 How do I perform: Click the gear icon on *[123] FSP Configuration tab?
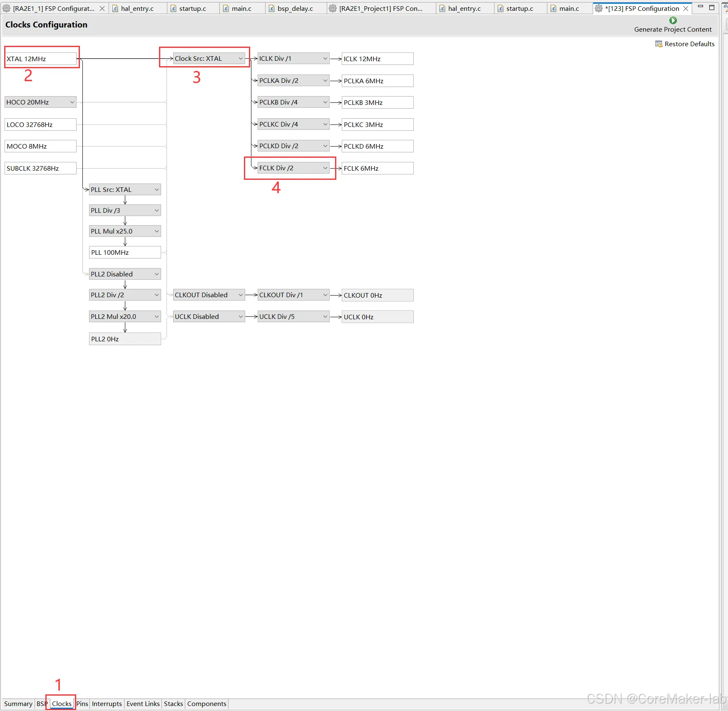pyautogui.click(x=599, y=8)
